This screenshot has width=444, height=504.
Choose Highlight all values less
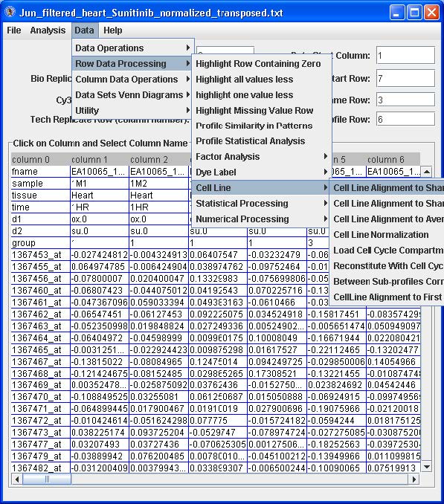[x=261, y=79]
